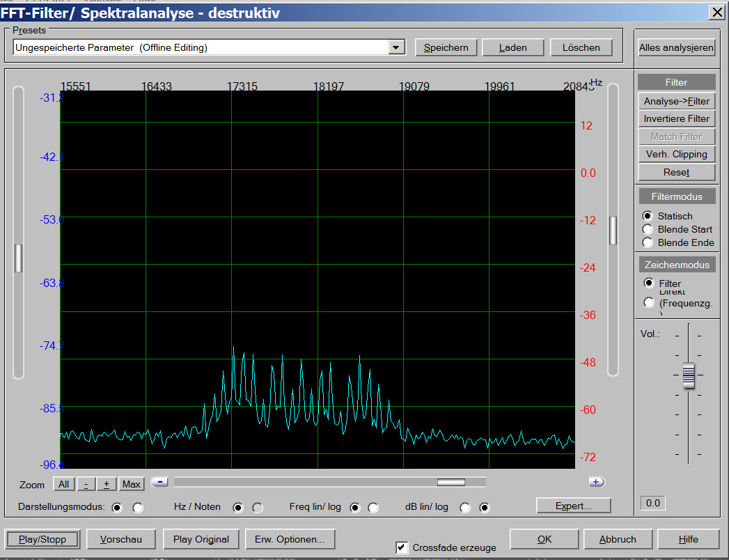Select Freq log radio option
Viewport: 729px width, 560px height.
point(373,508)
